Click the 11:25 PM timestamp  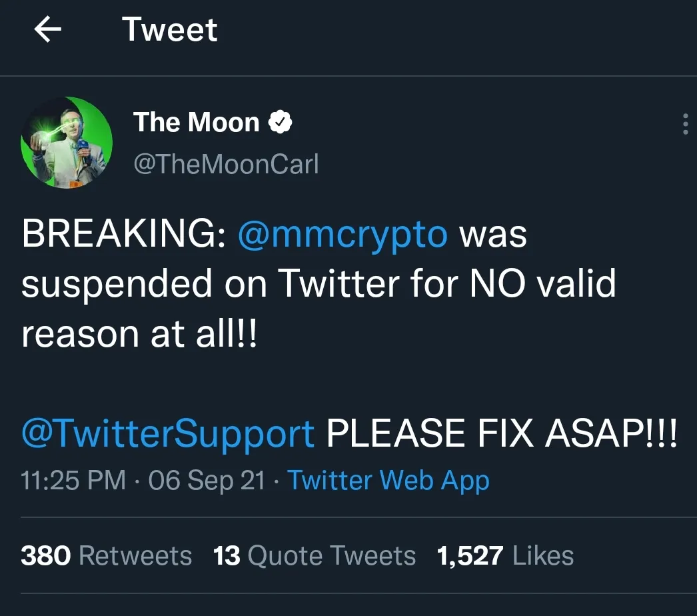73,481
